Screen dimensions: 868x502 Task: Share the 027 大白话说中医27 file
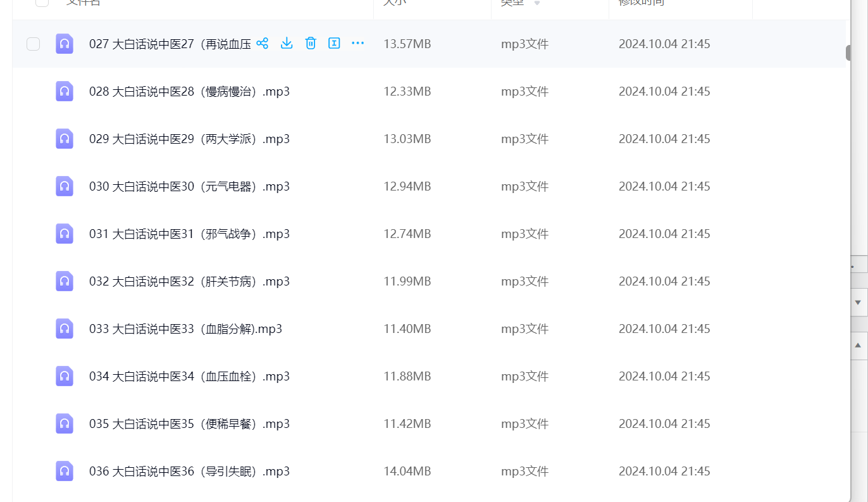point(263,43)
